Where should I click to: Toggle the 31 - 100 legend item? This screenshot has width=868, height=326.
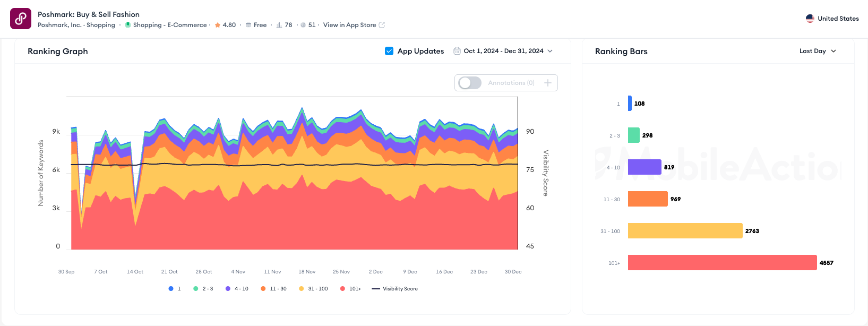pos(313,289)
